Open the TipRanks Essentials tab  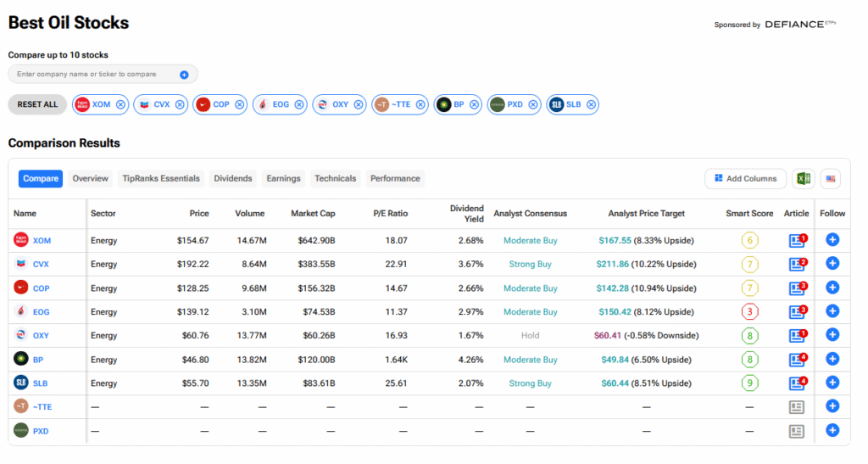(x=161, y=179)
